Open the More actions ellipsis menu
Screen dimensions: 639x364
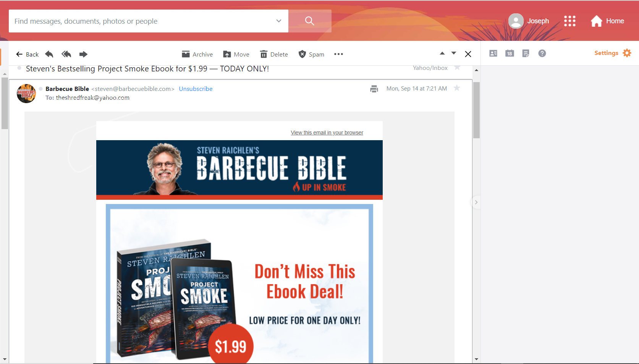[338, 54]
